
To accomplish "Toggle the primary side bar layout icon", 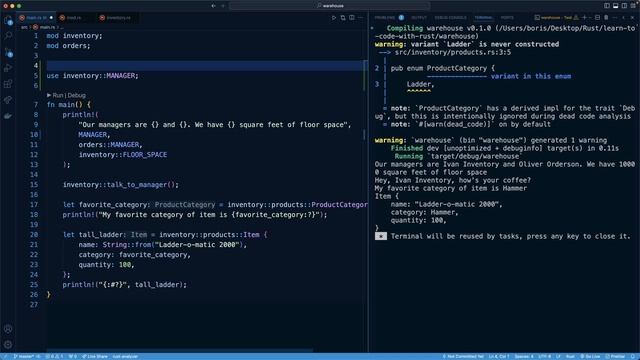I will pos(607,6).
